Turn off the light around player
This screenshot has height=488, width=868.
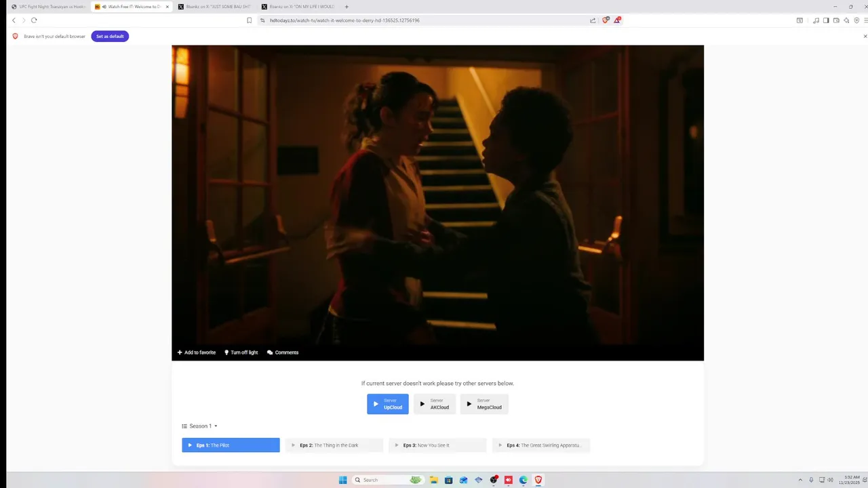(241, 352)
